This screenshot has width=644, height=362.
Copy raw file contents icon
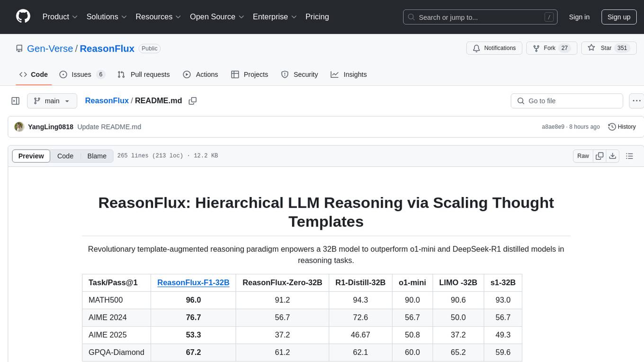click(x=600, y=156)
